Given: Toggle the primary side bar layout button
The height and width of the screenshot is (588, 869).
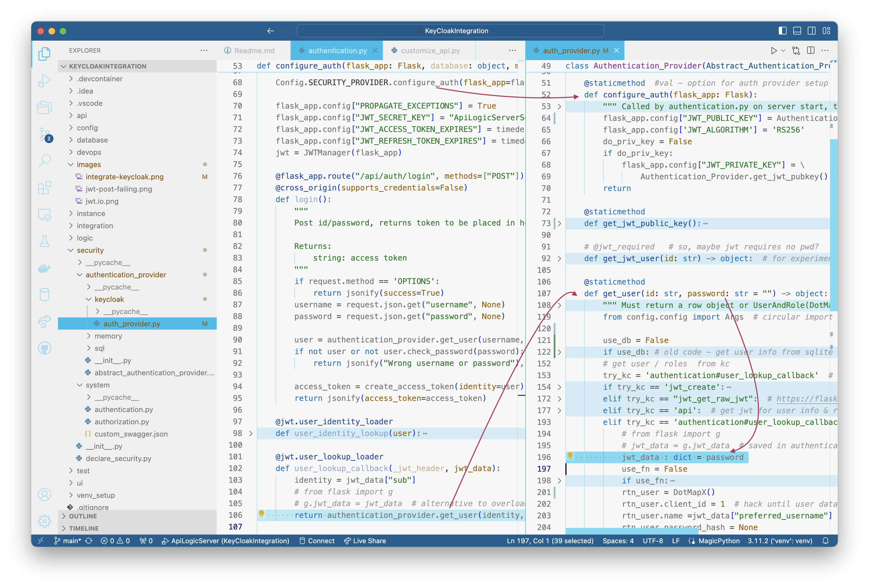Looking at the screenshot, I should [x=782, y=31].
